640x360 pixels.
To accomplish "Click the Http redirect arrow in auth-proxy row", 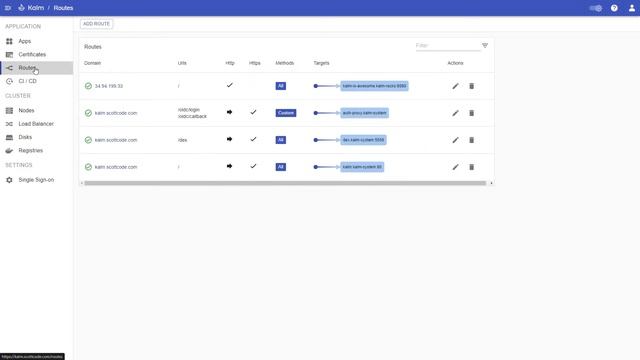I will (229, 112).
